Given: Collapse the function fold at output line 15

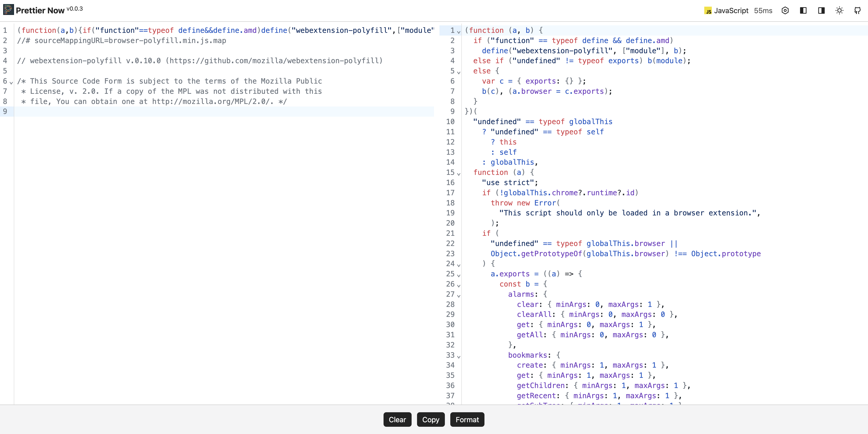Looking at the screenshot, I should pos(459,174).
